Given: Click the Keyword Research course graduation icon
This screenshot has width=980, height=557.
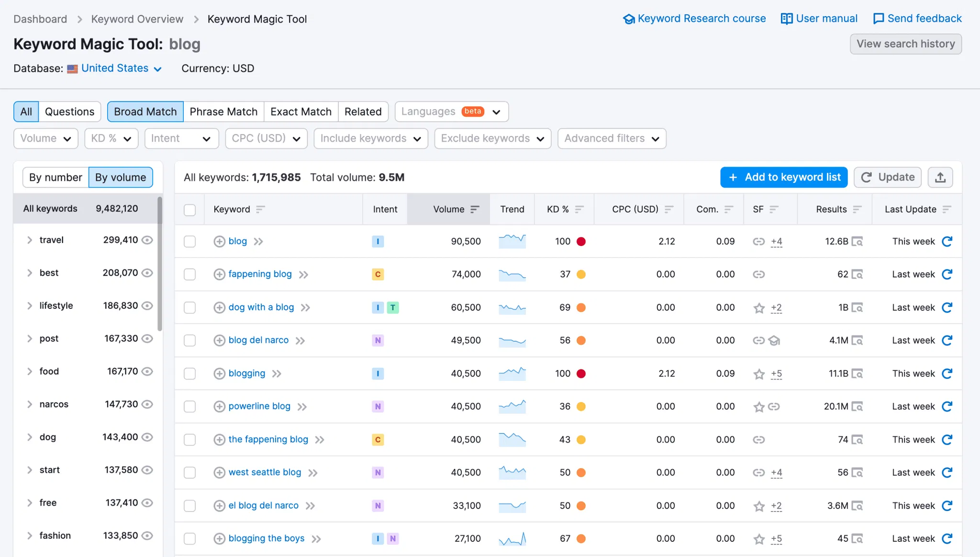Looking at the screenshot, I should [x=628, y=19].
